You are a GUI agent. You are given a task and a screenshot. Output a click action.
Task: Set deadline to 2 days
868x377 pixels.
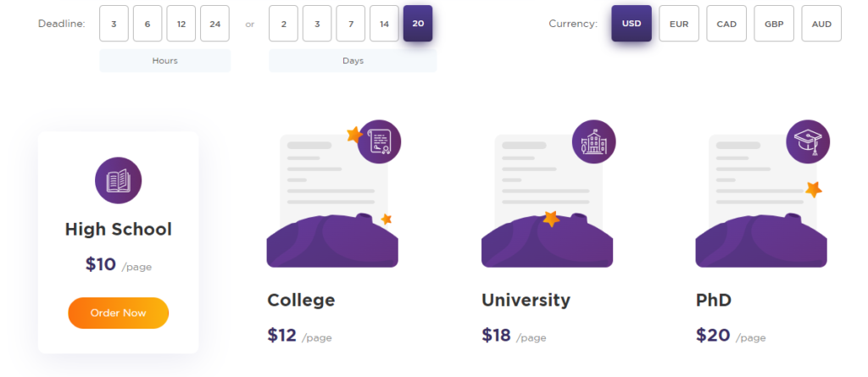click(283, 24)
